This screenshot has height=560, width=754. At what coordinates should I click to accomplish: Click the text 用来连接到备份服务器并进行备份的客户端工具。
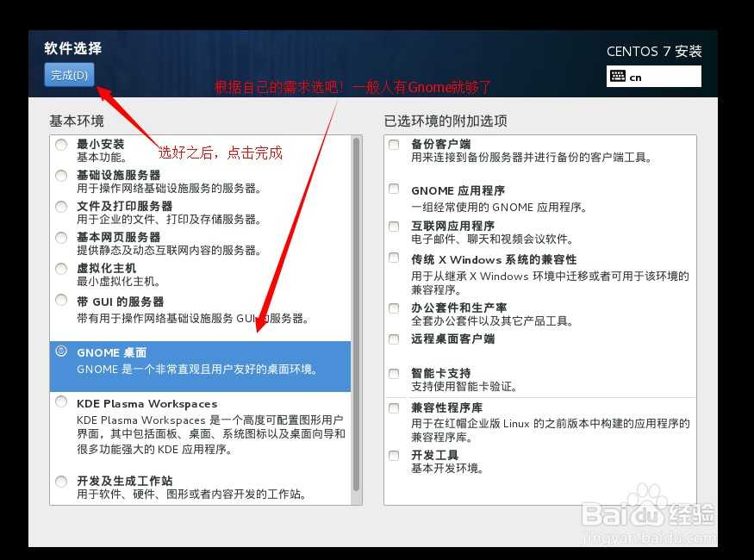(532, 157)
